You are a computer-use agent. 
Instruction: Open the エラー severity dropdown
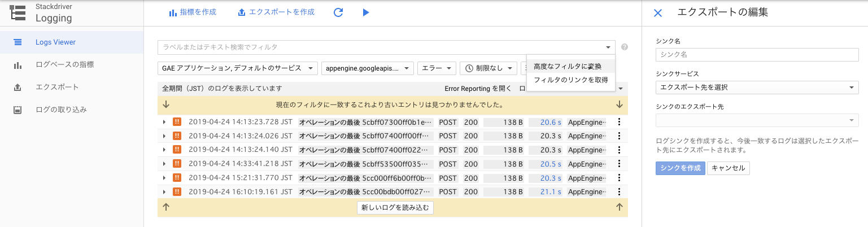(437, 68)
